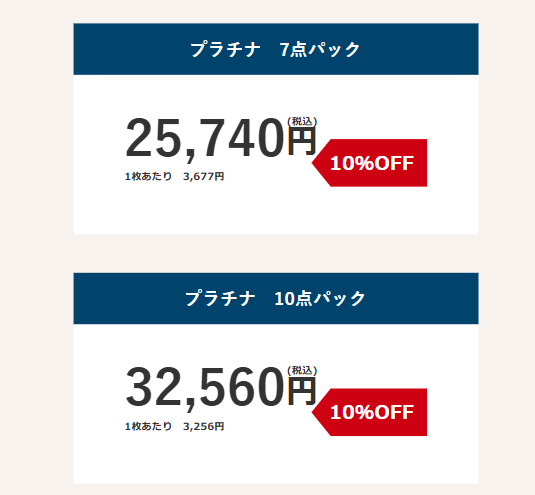Click the 7点パック text in first header

[x=320, y=49]
